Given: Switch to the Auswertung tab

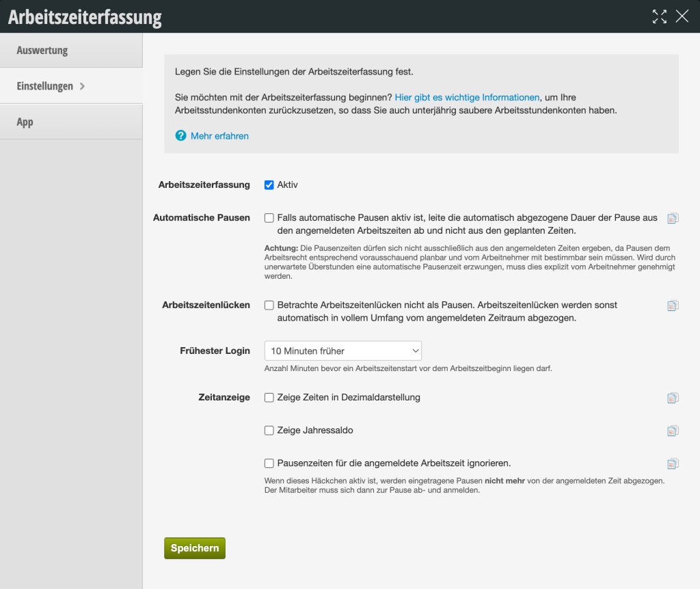Looking at the screenshot, I should coord(71,51).
